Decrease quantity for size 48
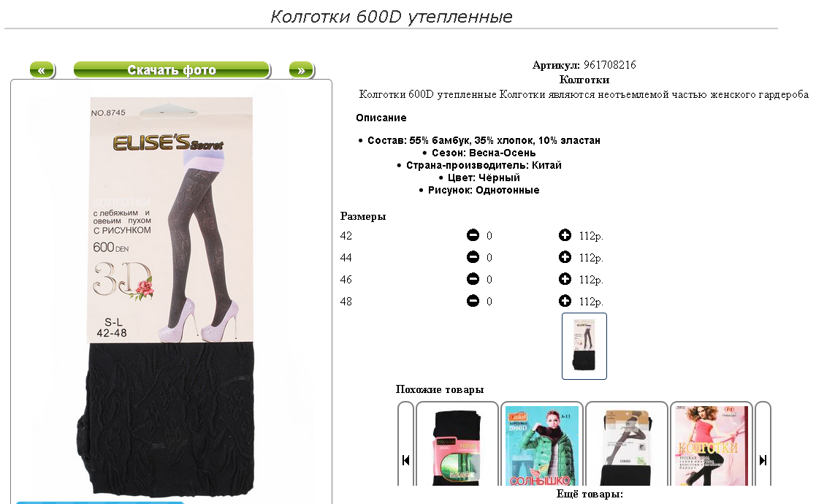 pos(473,301)
